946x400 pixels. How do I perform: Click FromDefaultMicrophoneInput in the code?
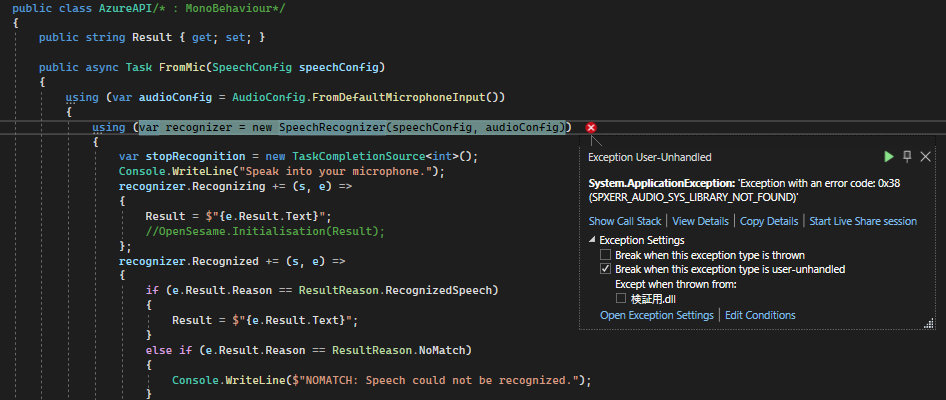pos(399,97)
